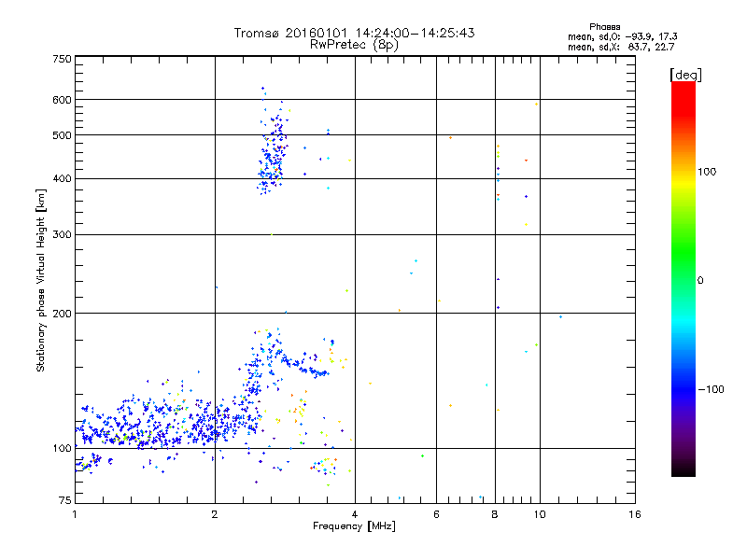
Task: Click the x-axis tick label '6'
Action: (436, 514)
